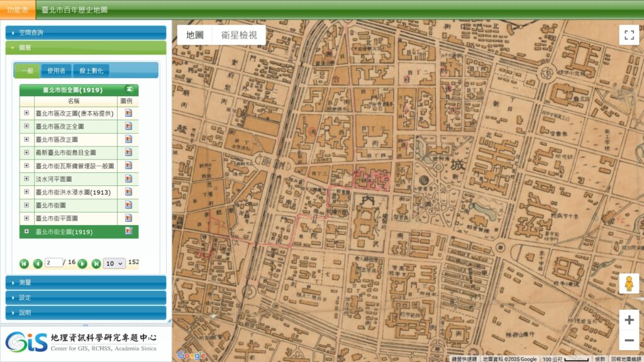Open legend icon in the selected 臺北市街全圖(1919) row
This screenshot has width=644, height=362.
[x=128, y=231]
